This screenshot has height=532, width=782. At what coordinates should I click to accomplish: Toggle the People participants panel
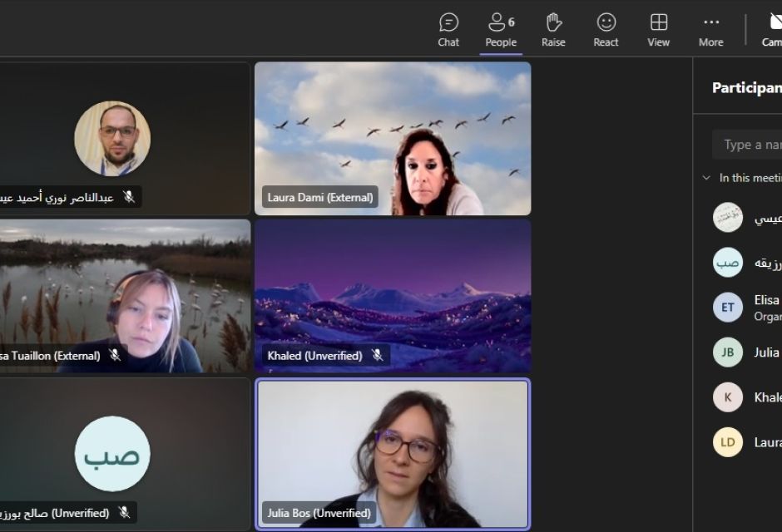[x=501, y=29]
